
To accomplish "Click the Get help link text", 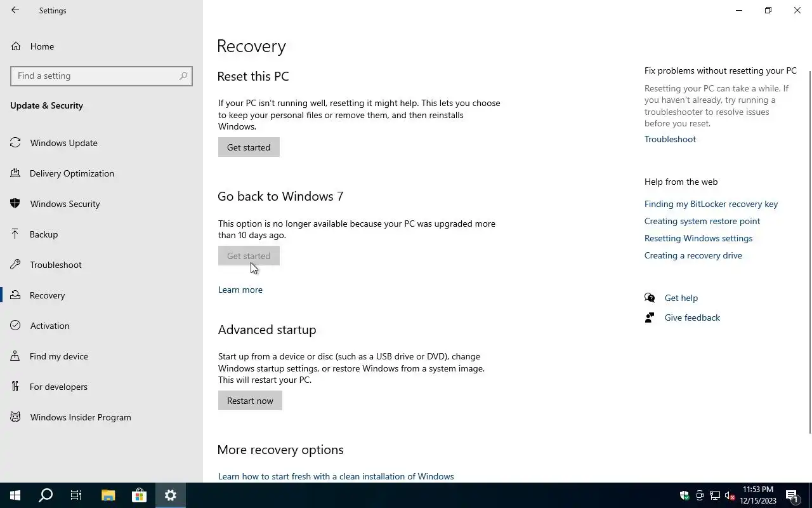I will pyautogui.click(x=681, y=298).
